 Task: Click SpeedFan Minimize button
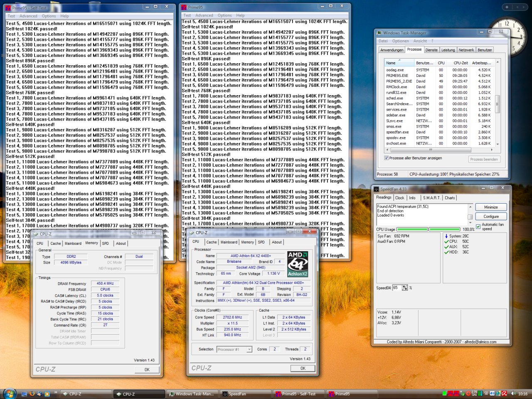pyautogui.click(x=491, y=207)
